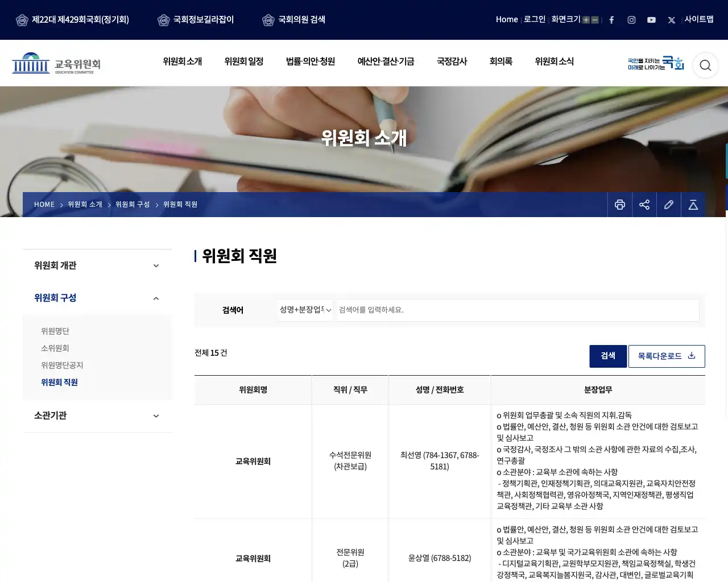
Task: Open the 위원회 소개 menu
Action: 183,61
